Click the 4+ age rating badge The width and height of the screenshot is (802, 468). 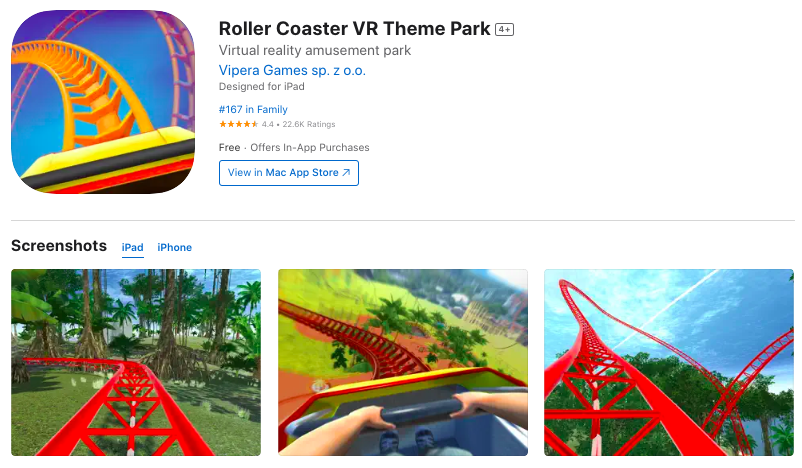(x=504, y=30)
